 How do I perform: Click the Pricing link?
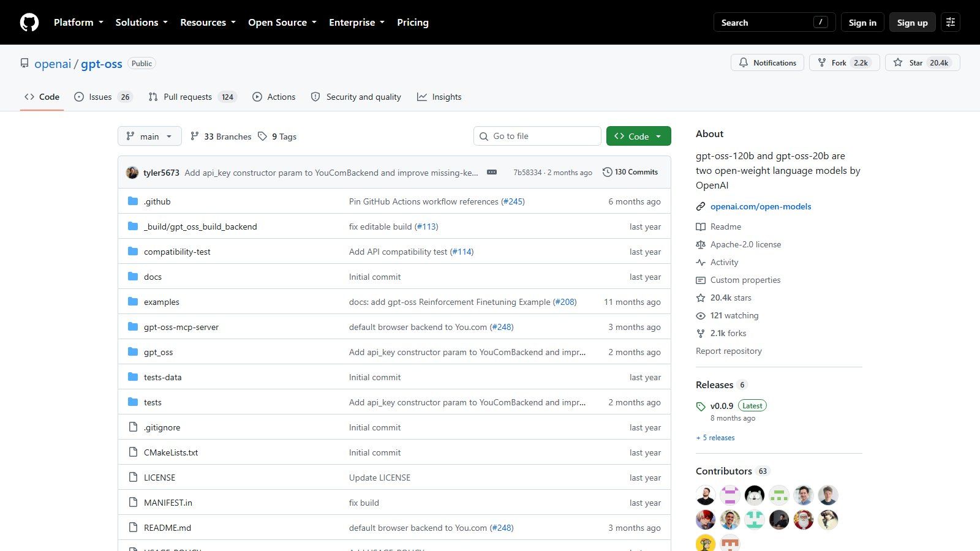[413, 22]
